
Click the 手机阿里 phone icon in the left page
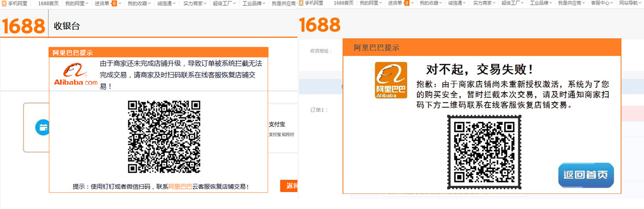(4, 3)
